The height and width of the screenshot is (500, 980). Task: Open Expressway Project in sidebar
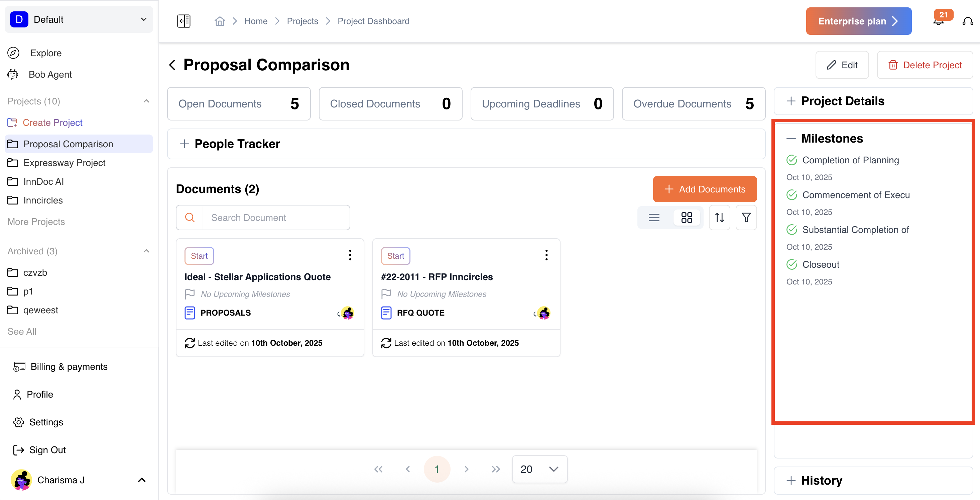point(64,163)
